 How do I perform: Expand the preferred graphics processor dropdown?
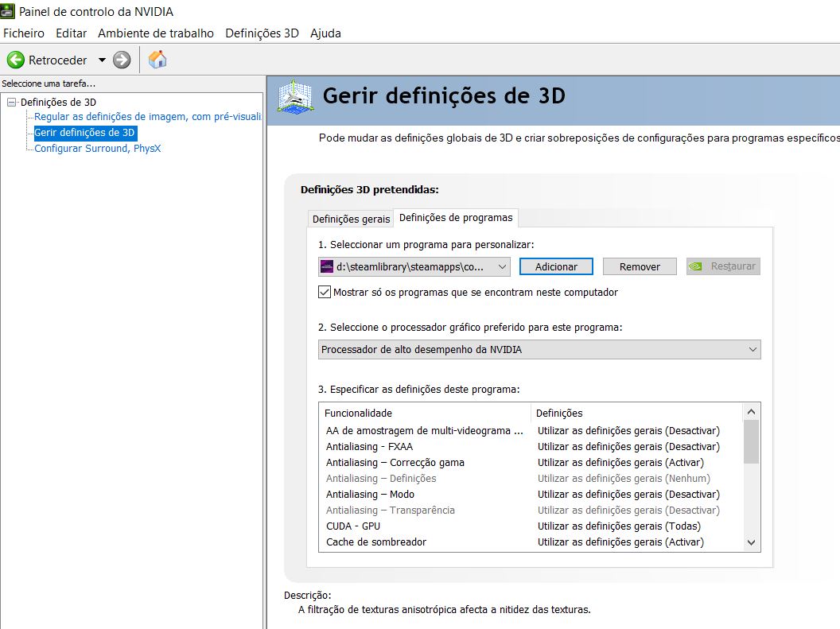pos(752,349)
